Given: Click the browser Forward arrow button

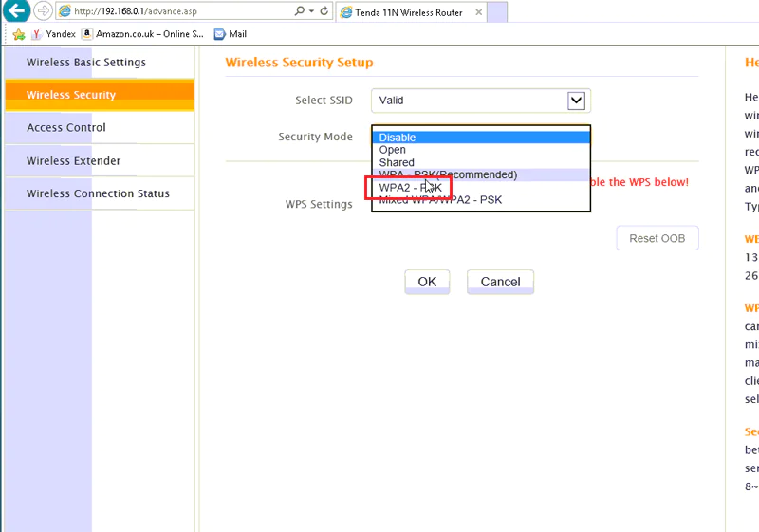Looking at the screenshot, I should pos(44,11).
